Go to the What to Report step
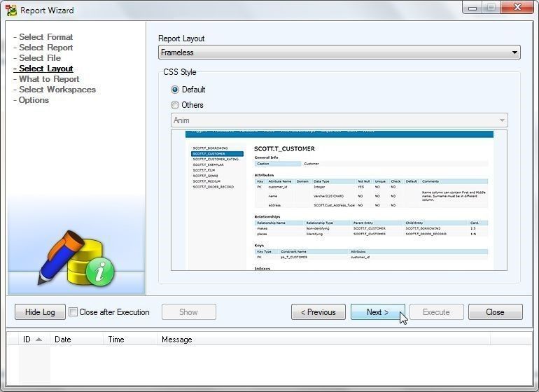Image resolution: width=539 pixels, height=392 pixels. (46, 79)
